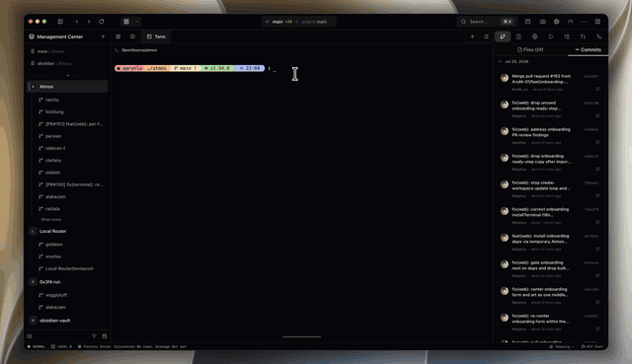Click the pull request icon in right toolbar
632x364 pixels.
tap(584, 36)
